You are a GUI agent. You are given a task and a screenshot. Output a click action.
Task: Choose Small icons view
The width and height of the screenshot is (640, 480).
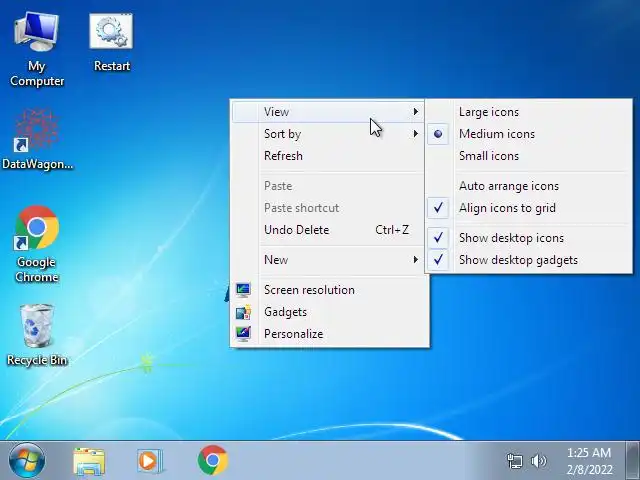(529, 156)
